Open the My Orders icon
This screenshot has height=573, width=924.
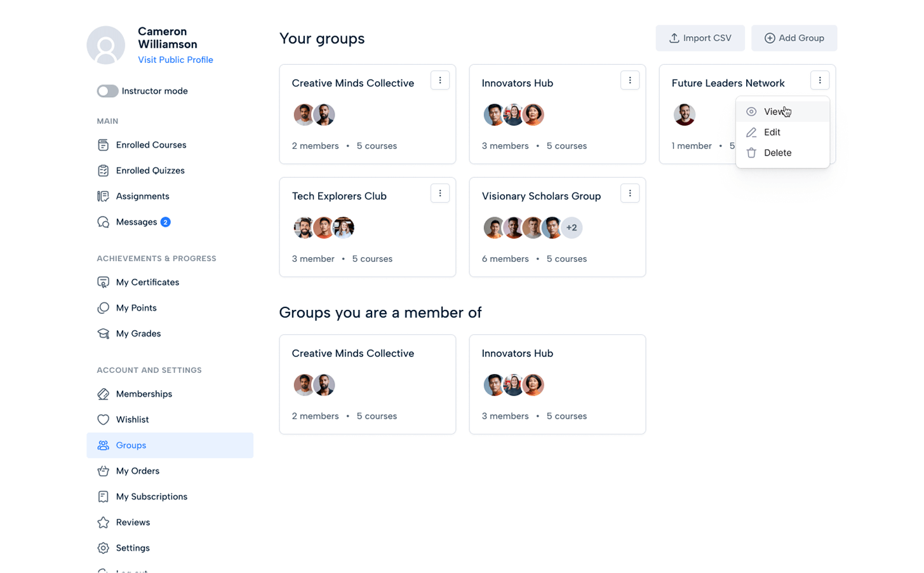click(x=103, y=471)
